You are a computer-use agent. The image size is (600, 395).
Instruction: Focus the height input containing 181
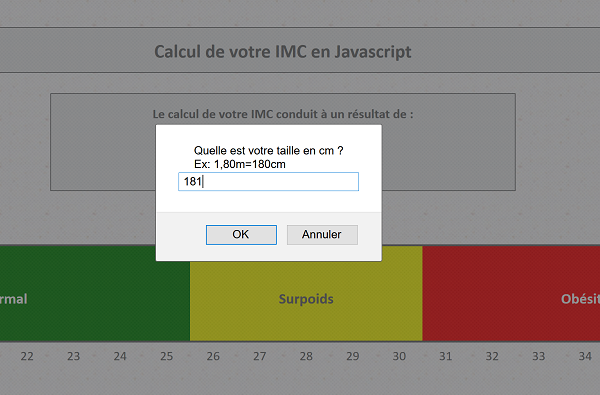tap(268, 181)
